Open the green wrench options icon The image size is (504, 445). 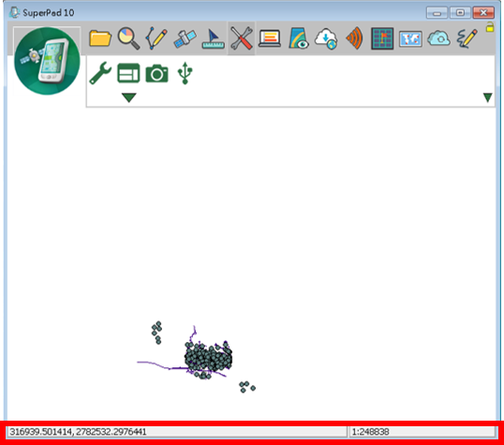[x=100, y=73]
